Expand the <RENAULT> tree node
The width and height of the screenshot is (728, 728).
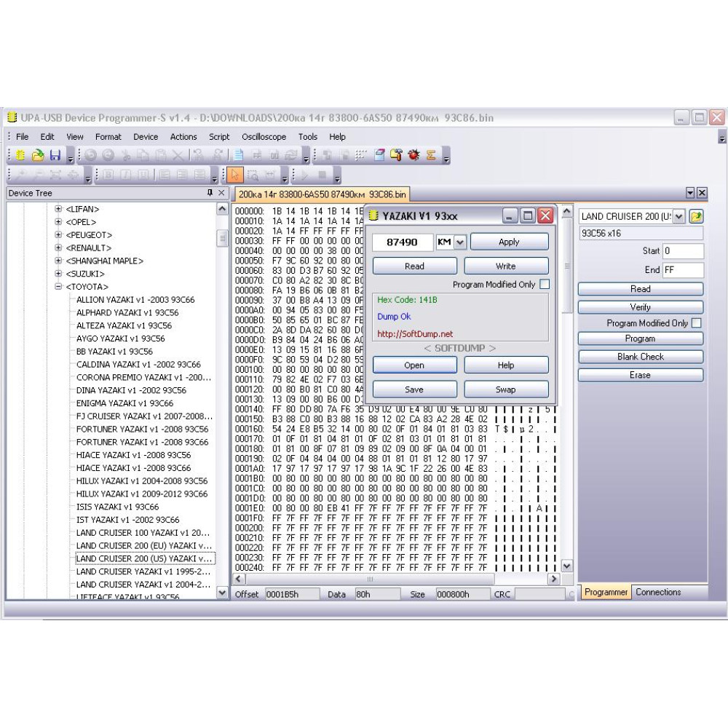(58, 248)
